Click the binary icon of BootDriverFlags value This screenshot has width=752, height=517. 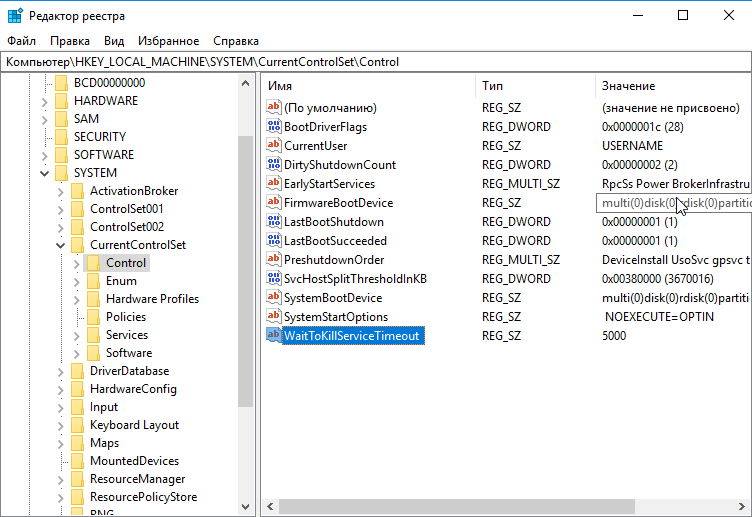(x=273, y=126)
